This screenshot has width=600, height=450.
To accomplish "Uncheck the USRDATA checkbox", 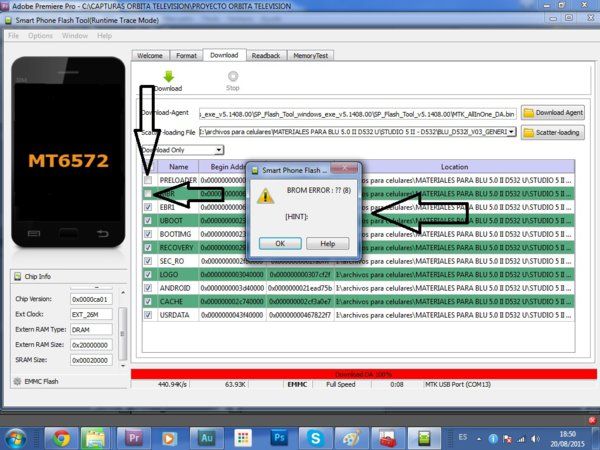I will pos(148,315).
